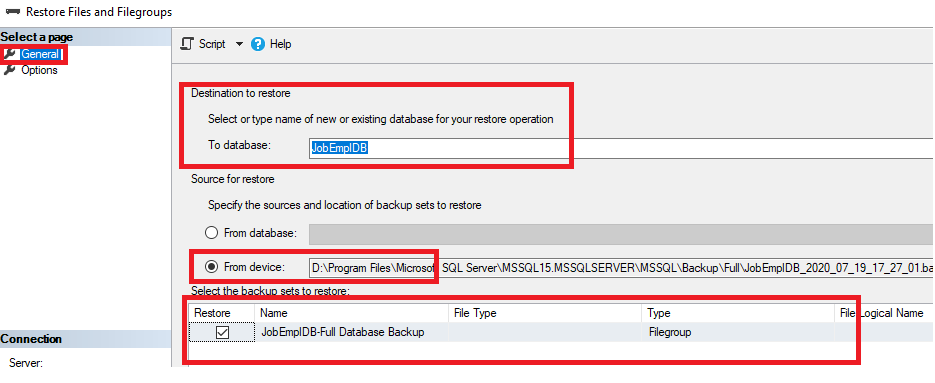Click the 'Select a page' panel header

(85, 37)
